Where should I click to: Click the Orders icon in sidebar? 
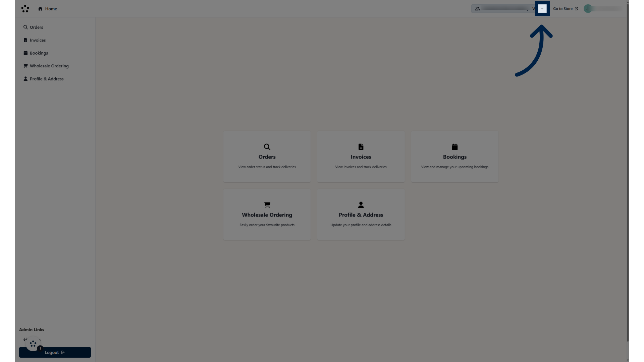click(25, 27)
